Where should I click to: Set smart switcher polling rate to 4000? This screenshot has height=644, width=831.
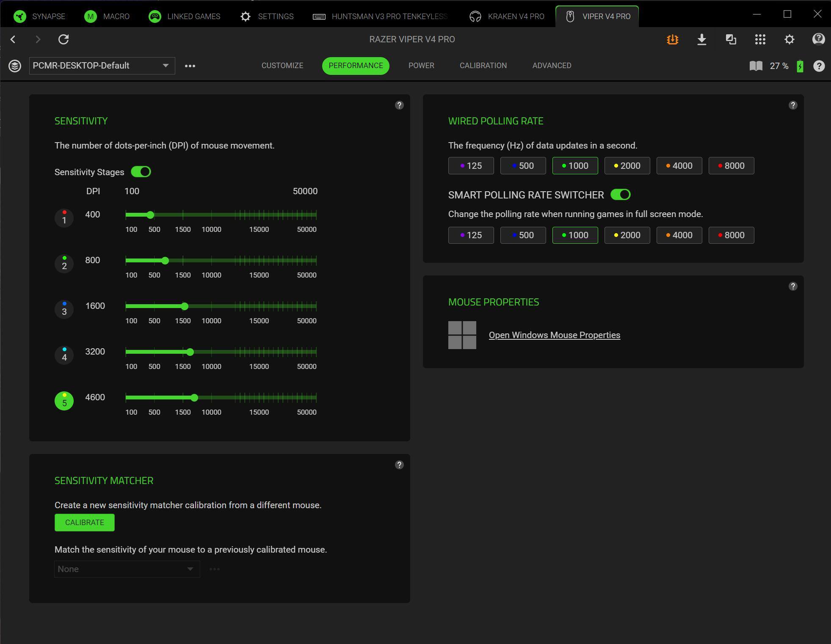[679, 235]
